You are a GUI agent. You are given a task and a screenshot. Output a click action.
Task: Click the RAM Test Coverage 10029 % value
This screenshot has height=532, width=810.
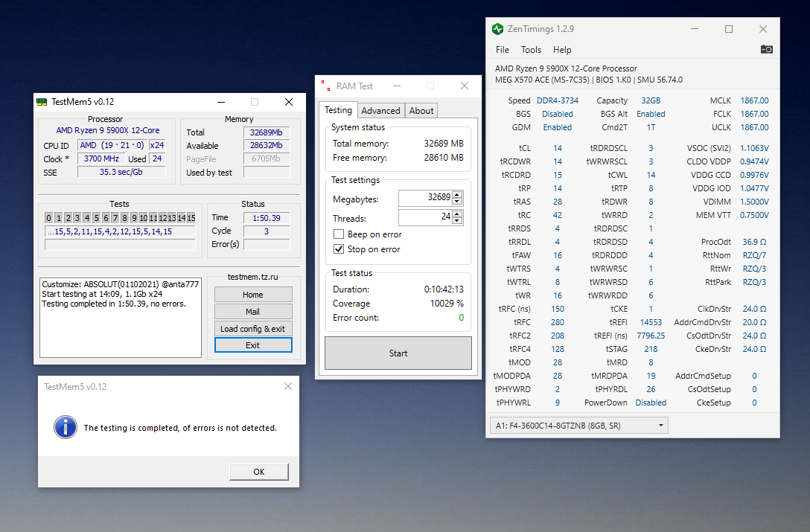(x=447, y=303)
